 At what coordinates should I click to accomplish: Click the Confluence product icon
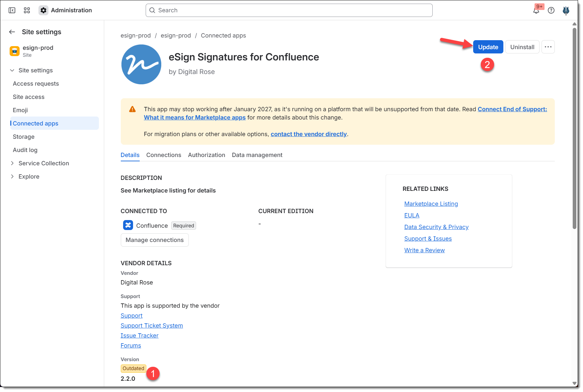(128, 225)
